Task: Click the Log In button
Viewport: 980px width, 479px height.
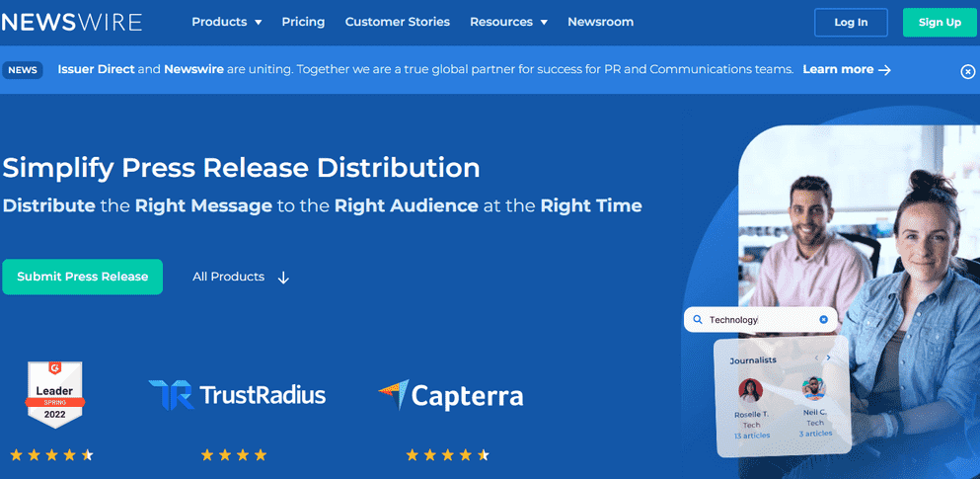Action: [x=851, y=23]
